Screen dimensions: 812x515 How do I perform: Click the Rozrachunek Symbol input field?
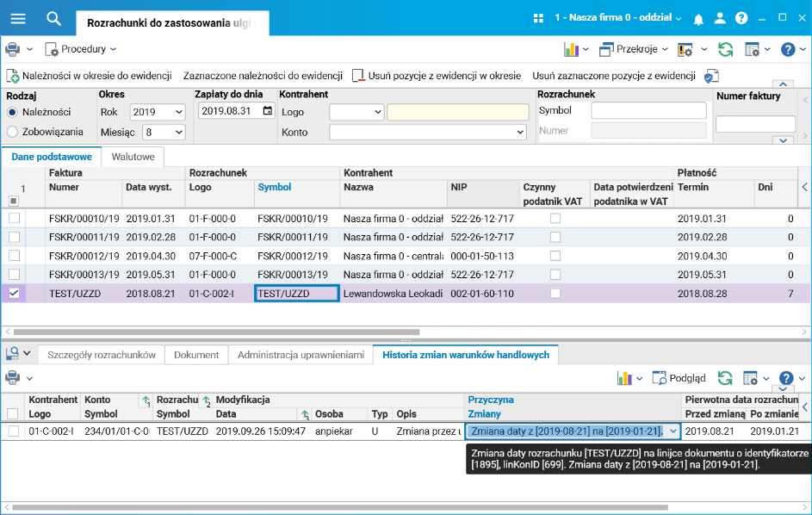pos(648,110)
